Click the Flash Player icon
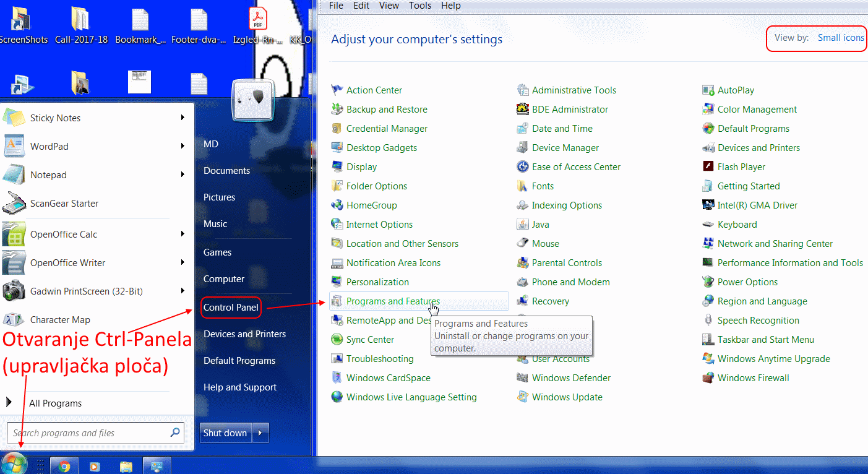 coord(708,166)
